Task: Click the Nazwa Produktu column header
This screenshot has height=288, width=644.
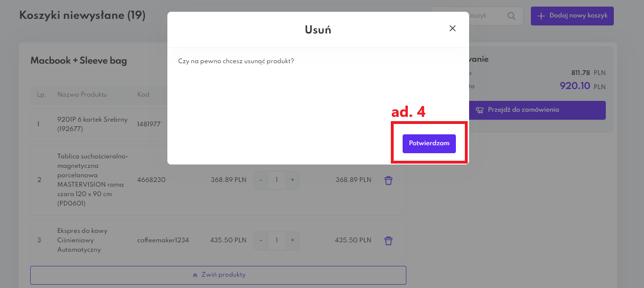Action: pos(82,94)
